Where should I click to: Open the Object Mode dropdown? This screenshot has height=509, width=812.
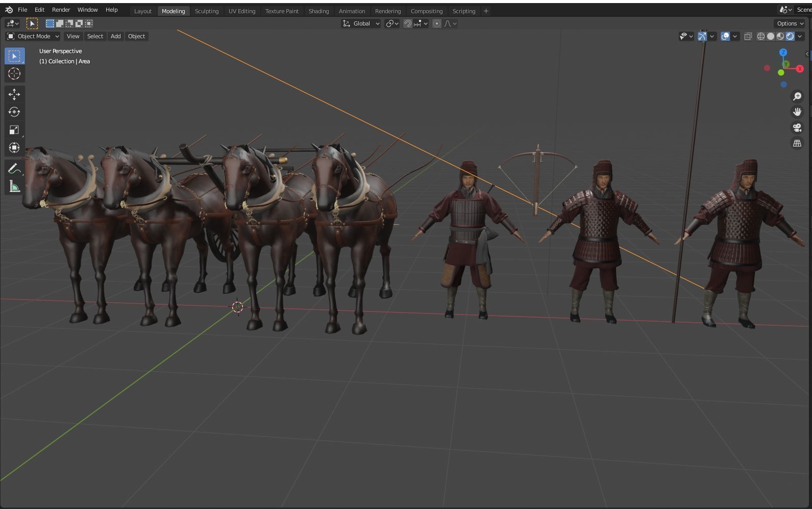point(33,36)
